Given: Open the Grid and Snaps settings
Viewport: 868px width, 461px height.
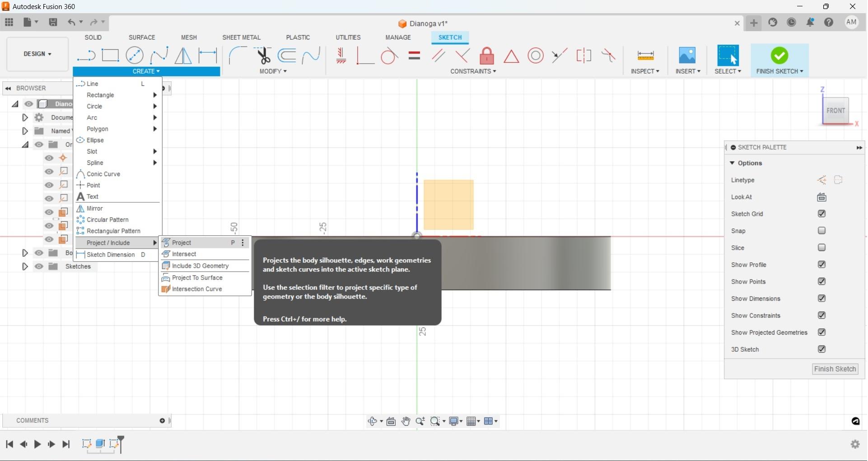Looking at the screenshot, I should tap(473, 421).
